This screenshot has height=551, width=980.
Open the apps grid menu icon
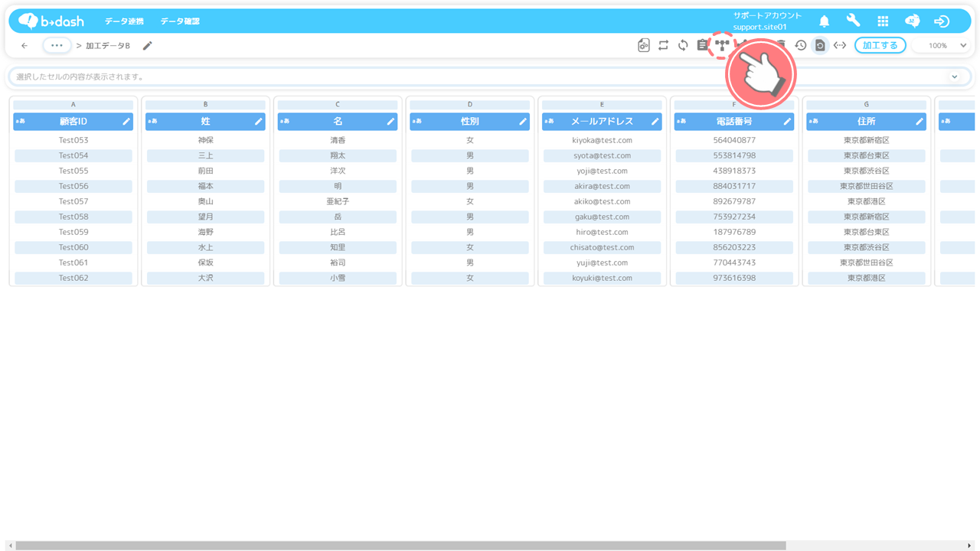(883, 21)
